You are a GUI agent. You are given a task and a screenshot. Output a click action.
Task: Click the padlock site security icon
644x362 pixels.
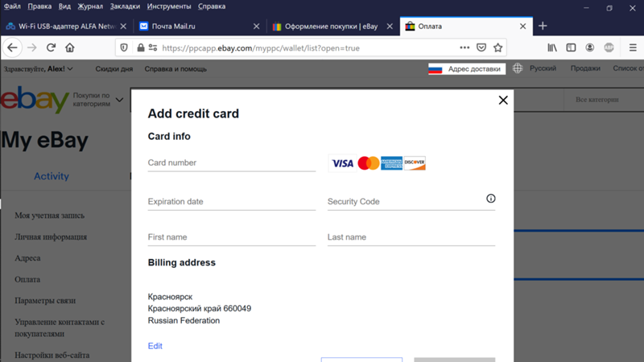pos(140,47)
